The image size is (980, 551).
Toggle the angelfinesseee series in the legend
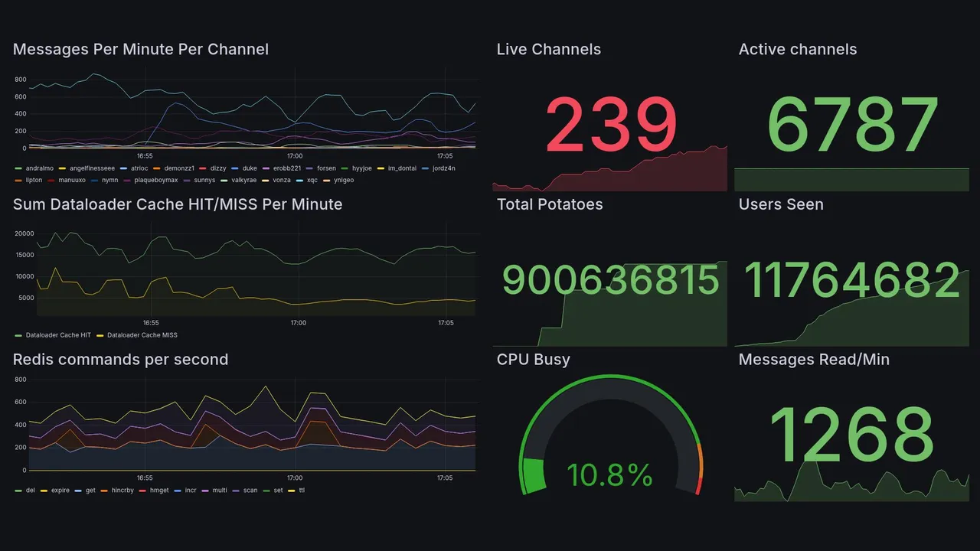coord(92,168)
